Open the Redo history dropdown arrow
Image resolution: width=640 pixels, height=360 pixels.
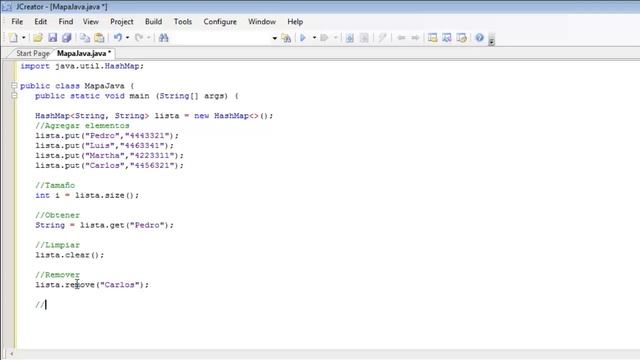[x=149, y=38]
